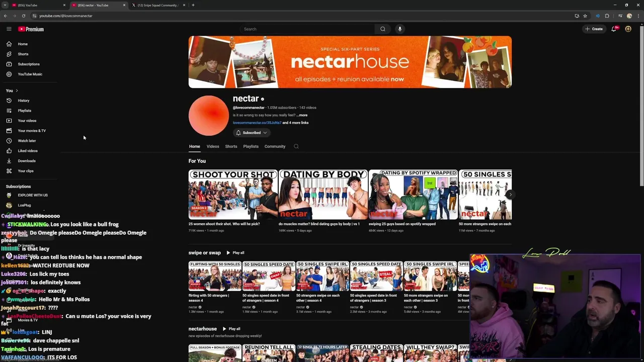Reload the page with the browser refresh icon
The height and width of the screenshot is (362, 644).
click(x=23, y=16)
